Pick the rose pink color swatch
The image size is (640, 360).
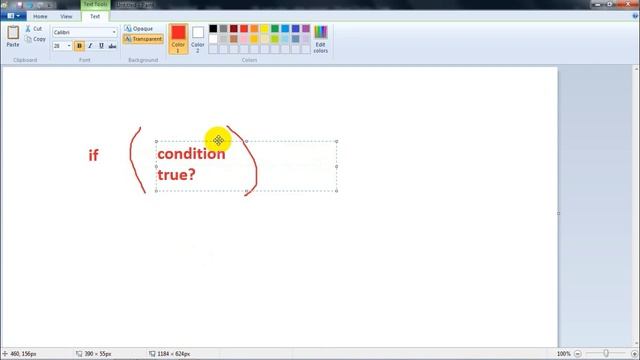(244, 39)
